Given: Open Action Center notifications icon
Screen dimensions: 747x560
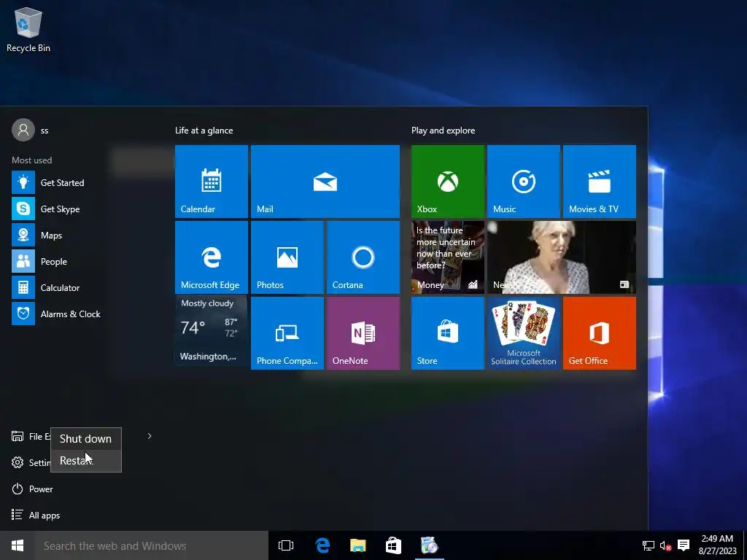Looking at the screenshot, I should tap(684, 545).
